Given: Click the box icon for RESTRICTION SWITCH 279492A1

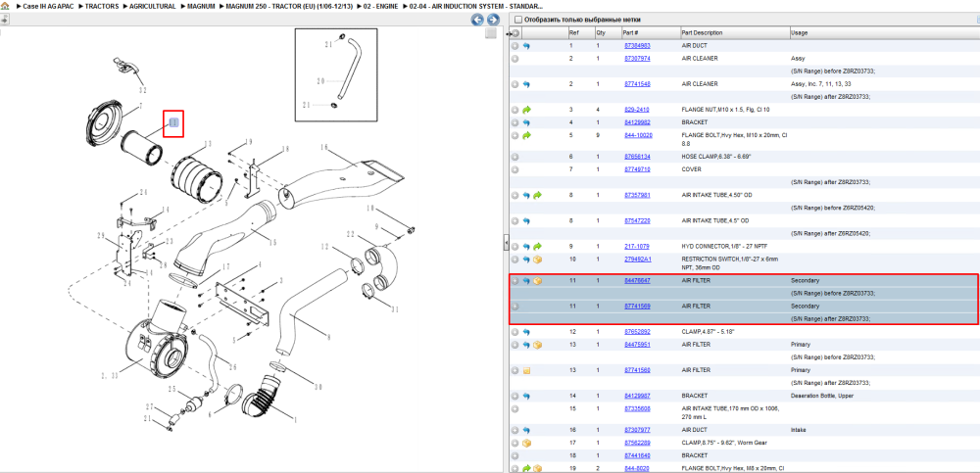Looking at the screenshot, I should pos(537,260).
